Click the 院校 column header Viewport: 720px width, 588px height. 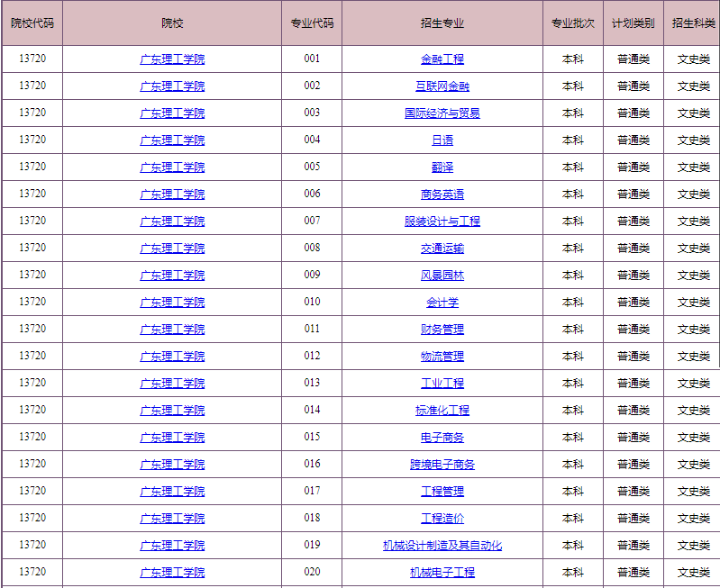point(172,23)
